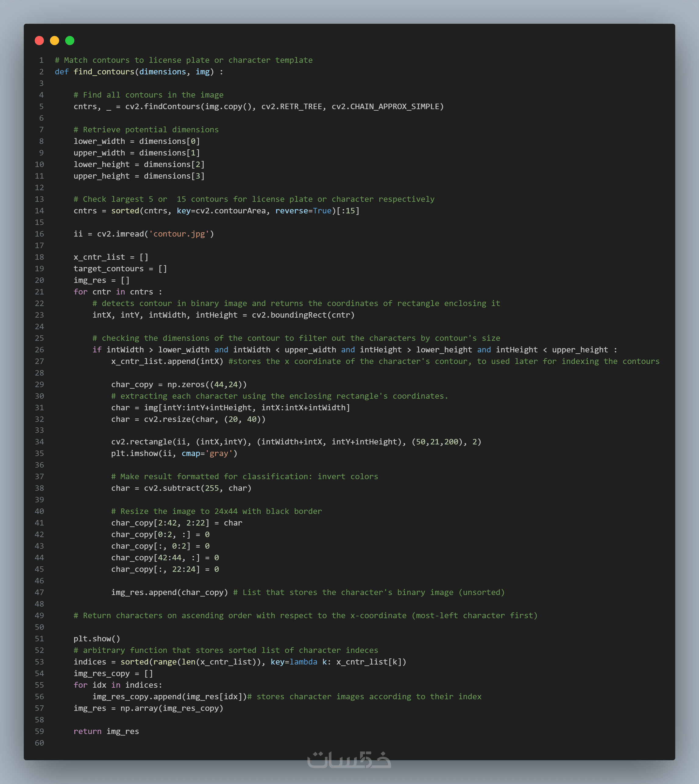Click the green maximize dot

70,41
